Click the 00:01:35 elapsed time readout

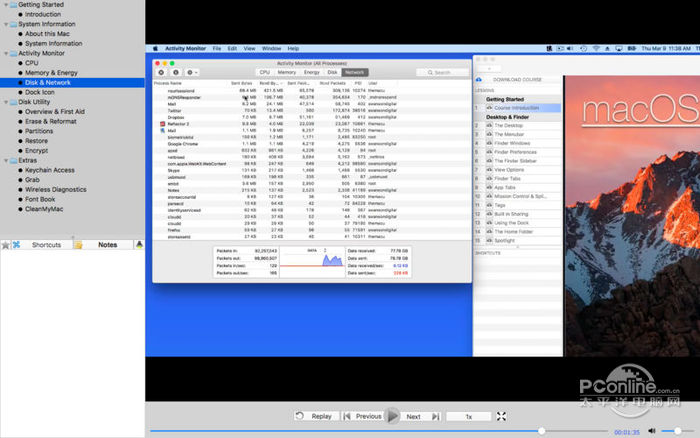point(627,432)
